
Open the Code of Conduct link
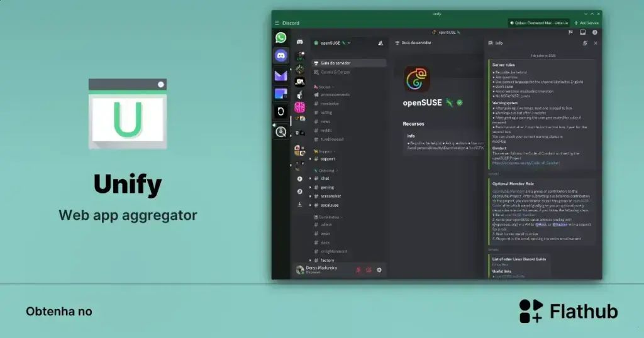click(526, 163)
